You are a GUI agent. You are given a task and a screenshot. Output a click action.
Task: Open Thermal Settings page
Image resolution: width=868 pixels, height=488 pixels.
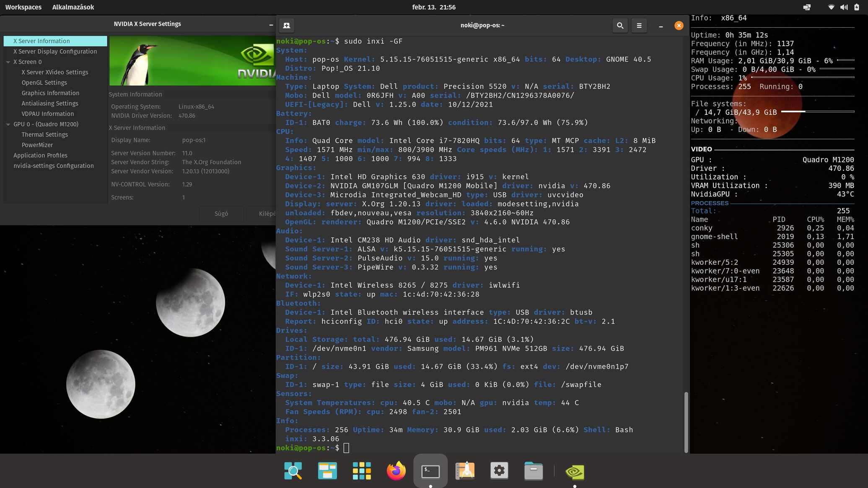pos(44,135)
